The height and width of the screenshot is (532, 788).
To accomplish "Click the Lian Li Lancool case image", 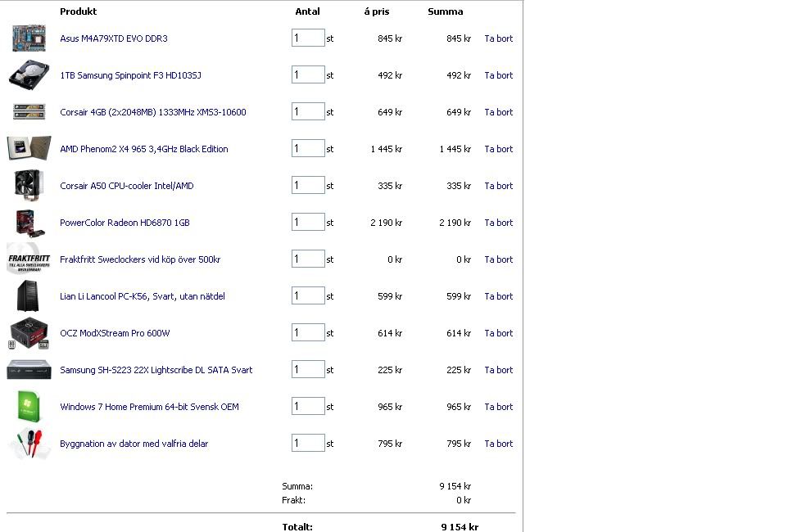I will point(28,296).
